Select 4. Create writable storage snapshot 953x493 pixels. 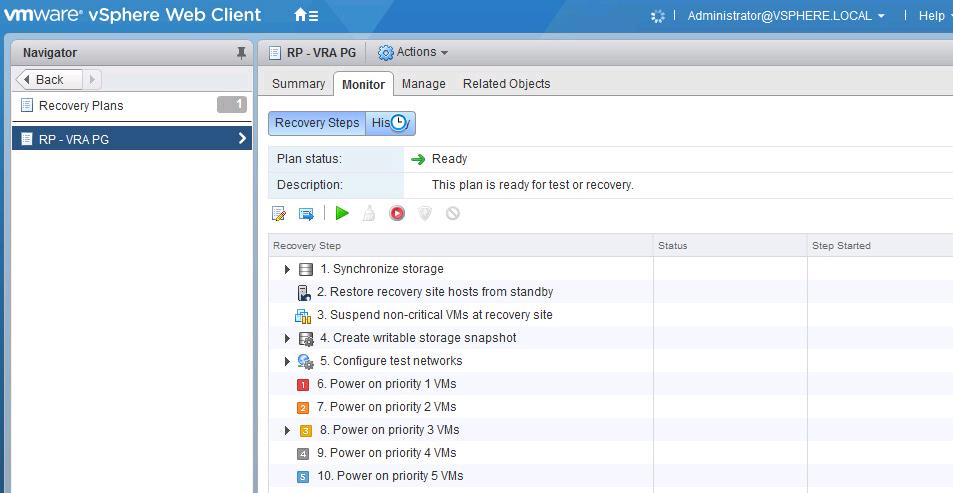[418, 338]
